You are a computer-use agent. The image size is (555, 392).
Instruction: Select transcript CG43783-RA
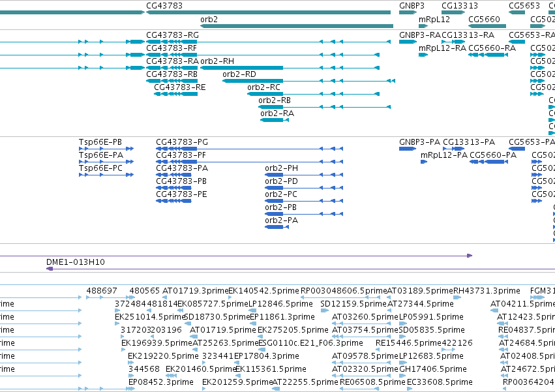(172, 61)
